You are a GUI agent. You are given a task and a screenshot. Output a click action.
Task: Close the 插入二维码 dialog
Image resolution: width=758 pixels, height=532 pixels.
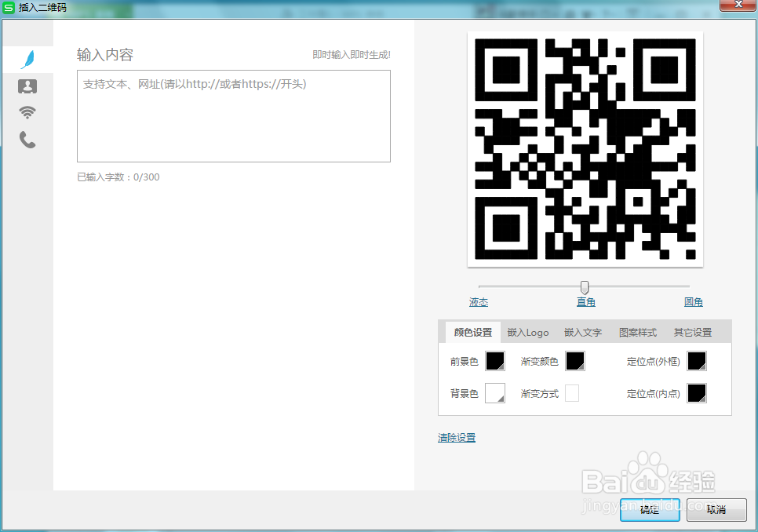738,5
